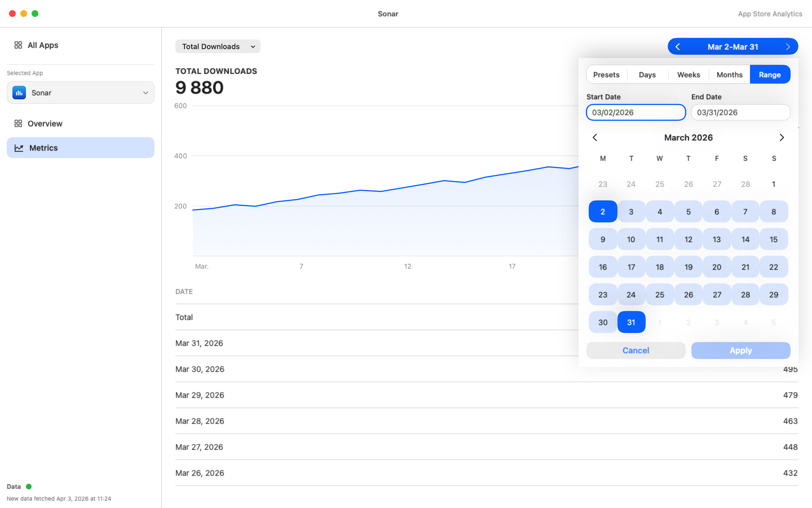Focus the Start Date field
Viewport: 812px width, 508px height.
(636, 112)
